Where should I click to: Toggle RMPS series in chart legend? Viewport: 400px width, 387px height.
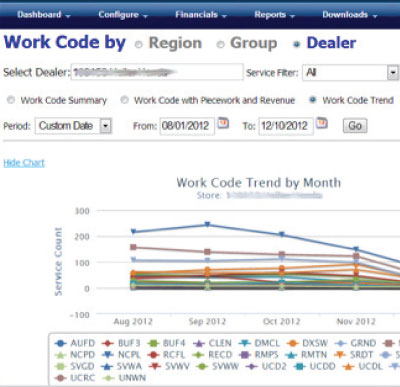(259, 355)
